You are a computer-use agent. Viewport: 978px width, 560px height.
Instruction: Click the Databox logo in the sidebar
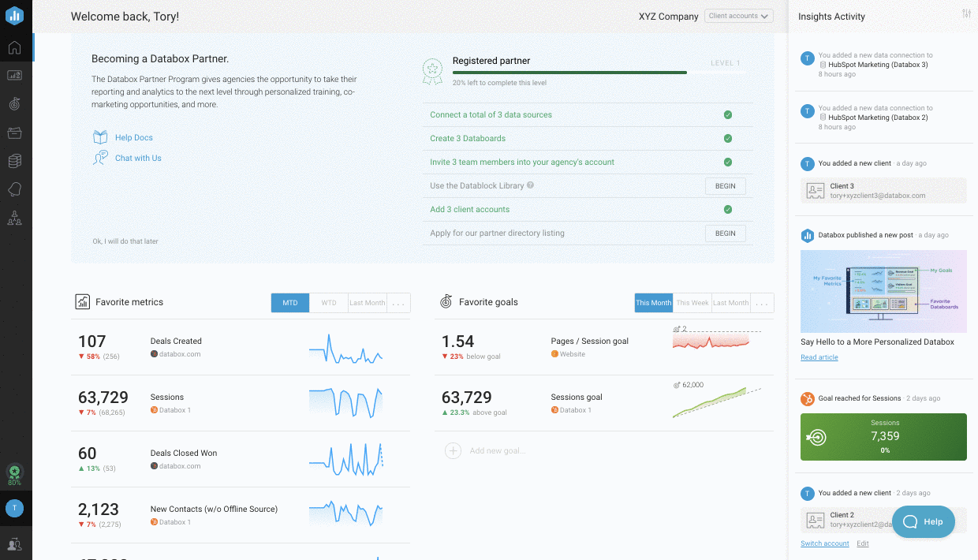click(14, 15)
